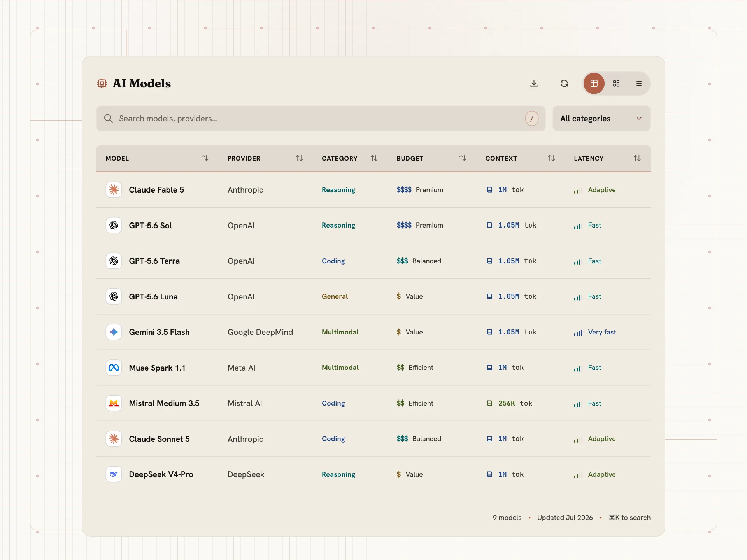This screenshot has width=747, height=560.
Task: Switch to table view
Action: click(x=594, y=84)
